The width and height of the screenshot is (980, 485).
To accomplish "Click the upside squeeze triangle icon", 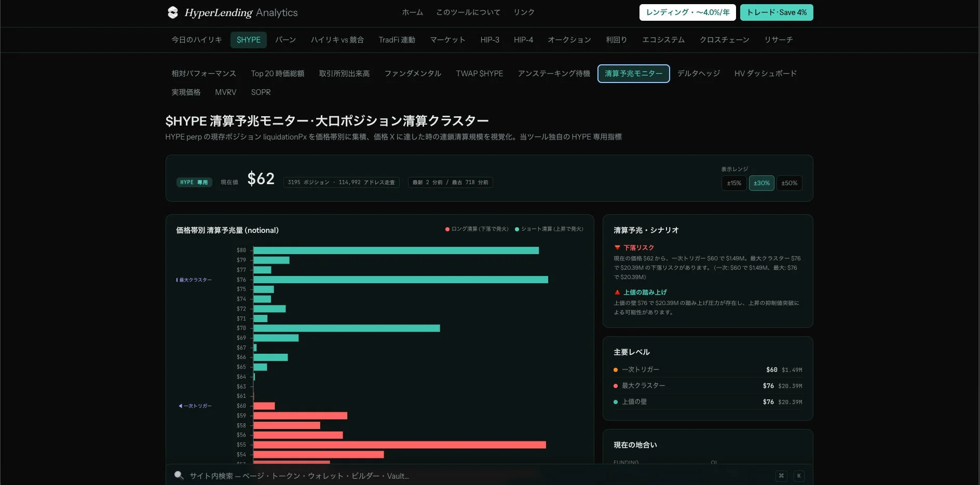I will [617, 292].
